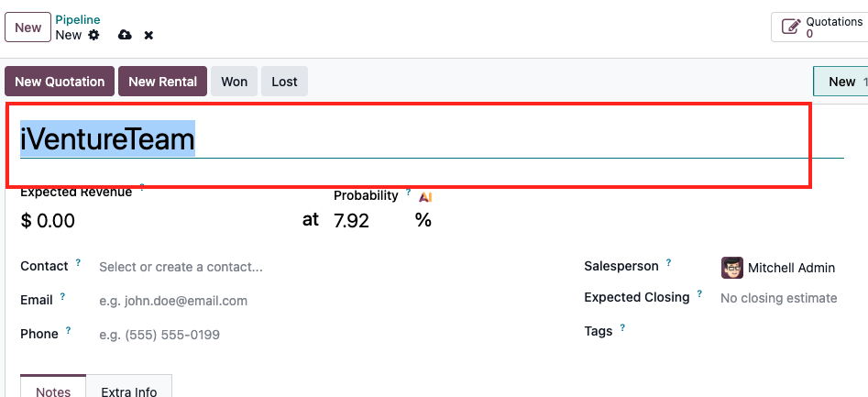Go back to Pipeline breadcrumb
This screenshot has height=397, width=868.
coord(78,20)
